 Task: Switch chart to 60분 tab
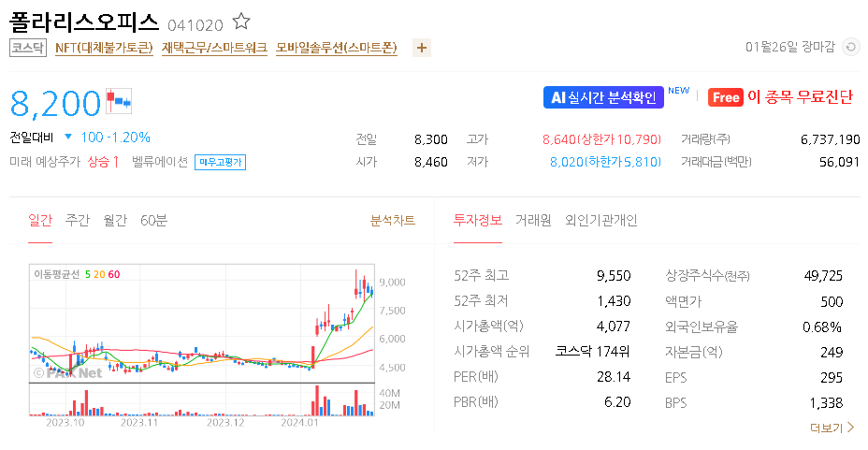tap(153, 220)
